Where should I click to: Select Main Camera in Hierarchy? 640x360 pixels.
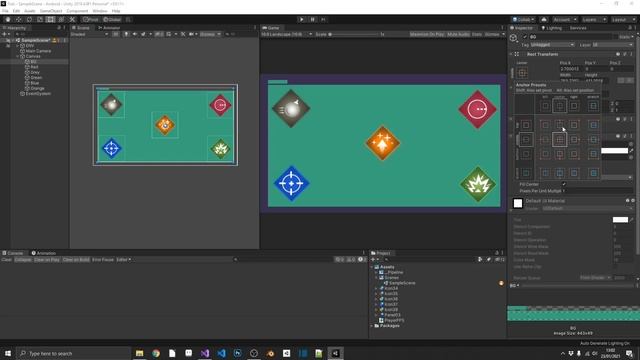(x=38, y=51)
